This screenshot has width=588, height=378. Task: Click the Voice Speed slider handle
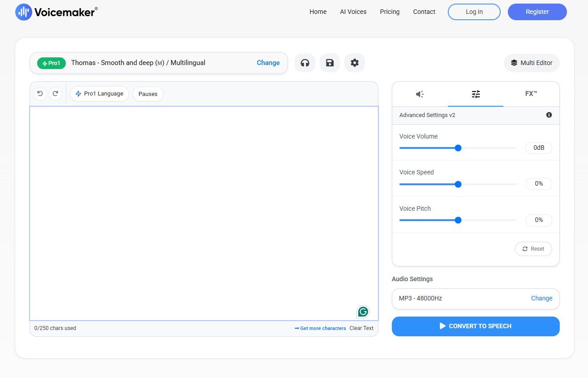point(458,184)
